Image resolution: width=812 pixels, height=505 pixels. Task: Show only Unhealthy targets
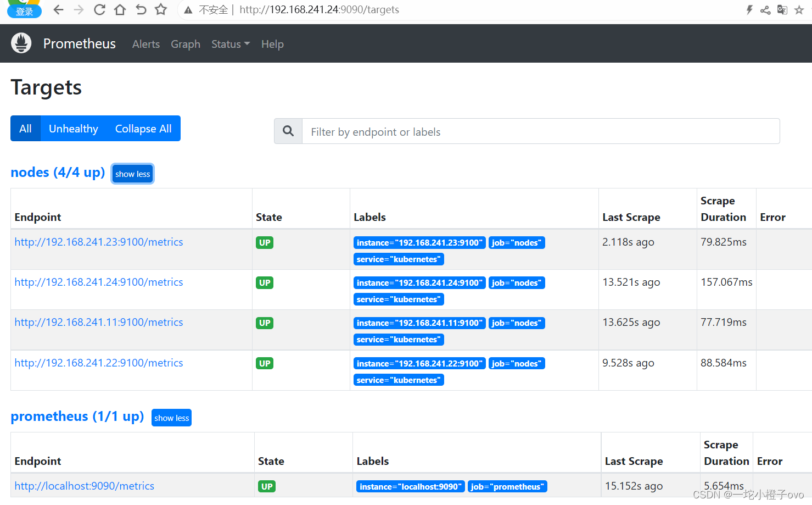[x=74, y=129]
